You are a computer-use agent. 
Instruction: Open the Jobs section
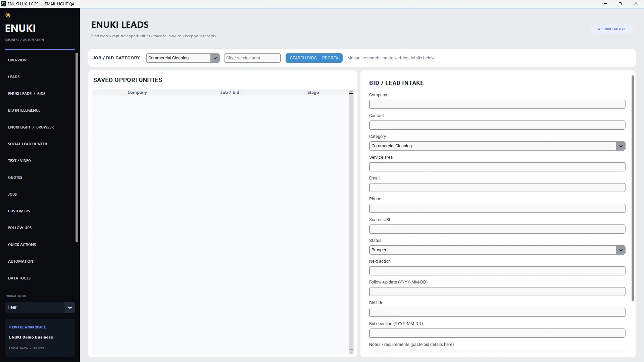pos(12,194)
